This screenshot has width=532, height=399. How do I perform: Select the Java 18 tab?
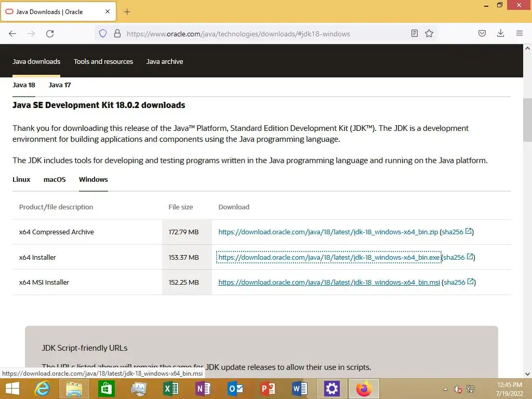[x=24, y=85]
